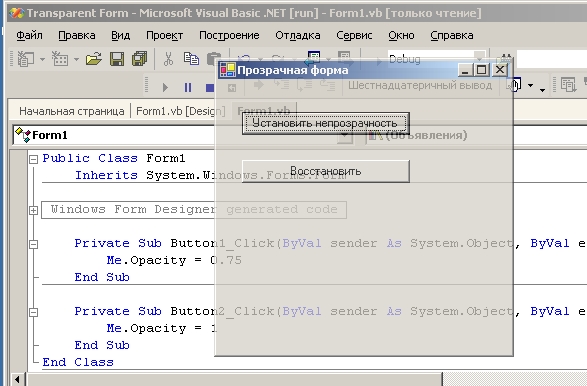
Task: Click the Прозрачная форма title bar icon
Action: coord(228,70)
